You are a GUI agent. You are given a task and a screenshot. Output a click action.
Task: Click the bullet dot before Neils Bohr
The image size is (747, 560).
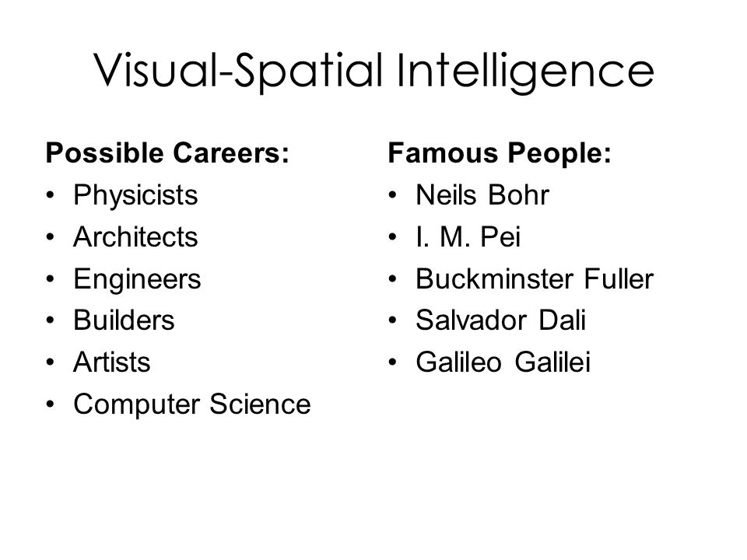(392, 195)
